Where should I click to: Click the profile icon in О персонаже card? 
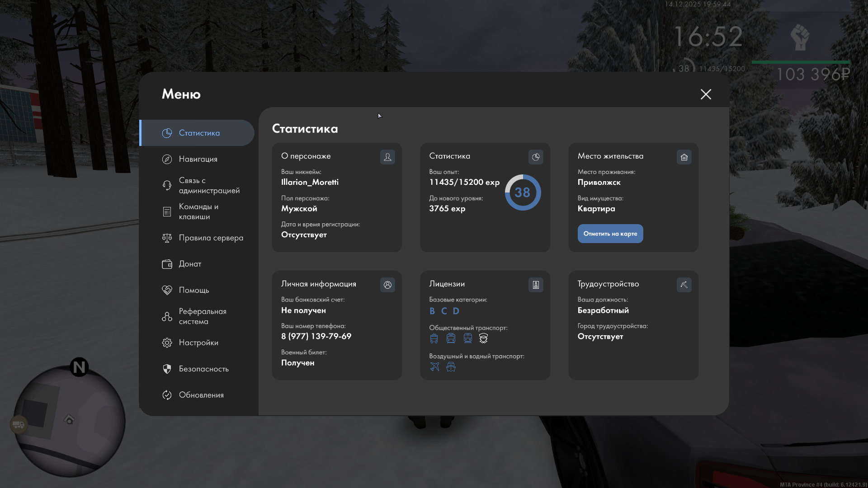point(387,157)
